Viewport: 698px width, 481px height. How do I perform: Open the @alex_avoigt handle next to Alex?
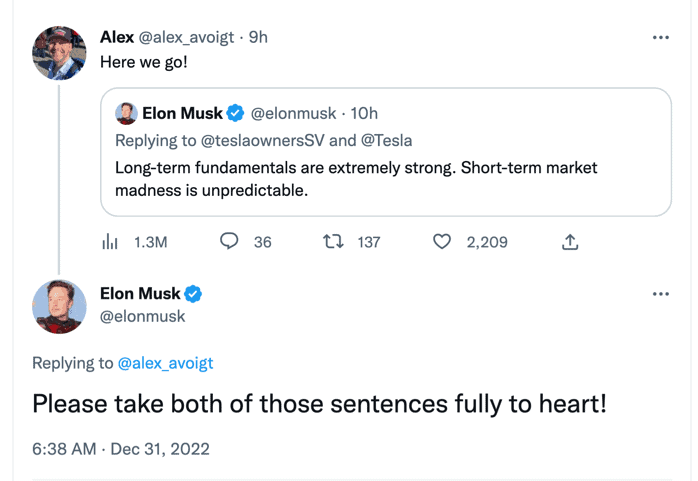[x=188, y=37]
